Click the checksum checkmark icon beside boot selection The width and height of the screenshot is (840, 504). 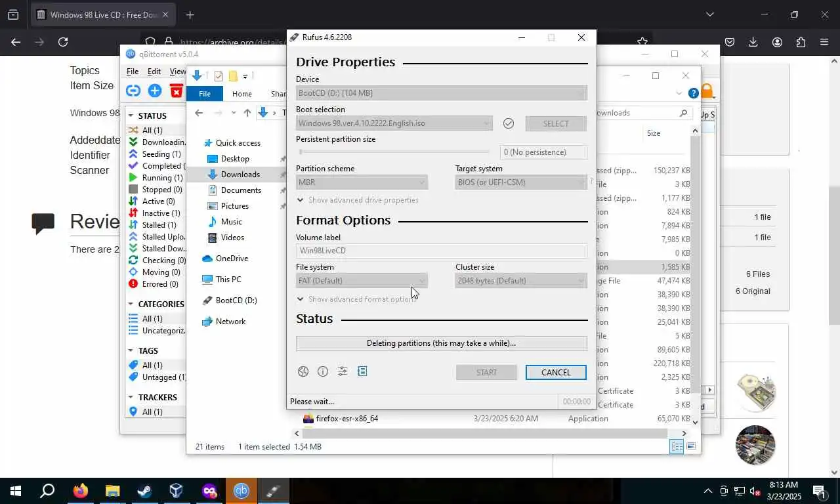508,123
